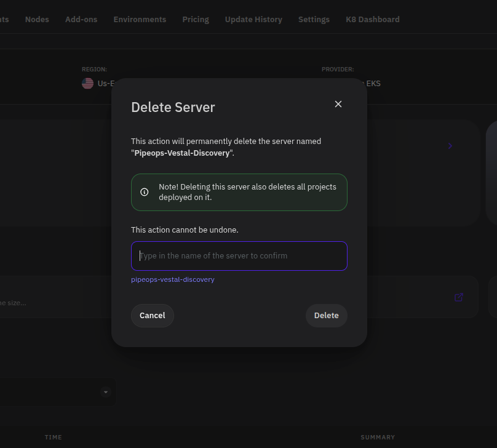
Task: Select the TIME column header
Action: tap(54, 437)
